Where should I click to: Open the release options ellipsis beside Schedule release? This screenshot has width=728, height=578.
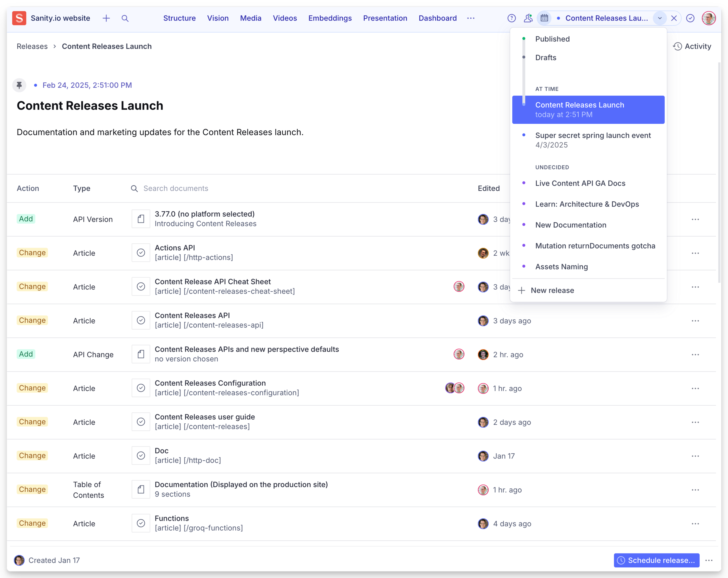click(x=709, y=560)
